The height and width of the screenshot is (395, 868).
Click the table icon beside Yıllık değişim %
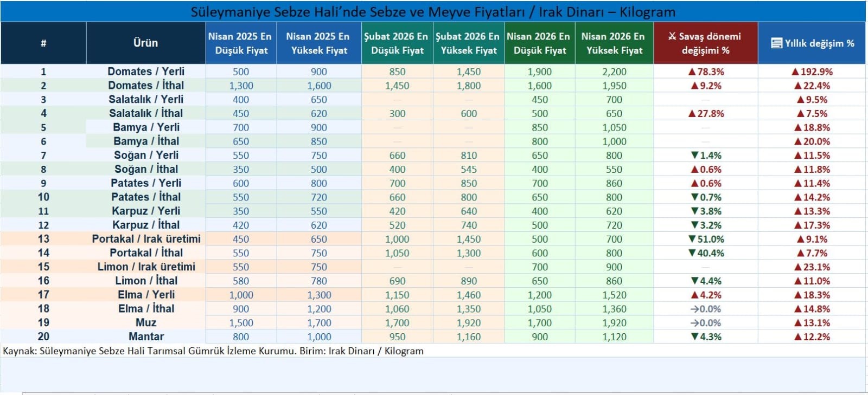(x=776, y=43)
